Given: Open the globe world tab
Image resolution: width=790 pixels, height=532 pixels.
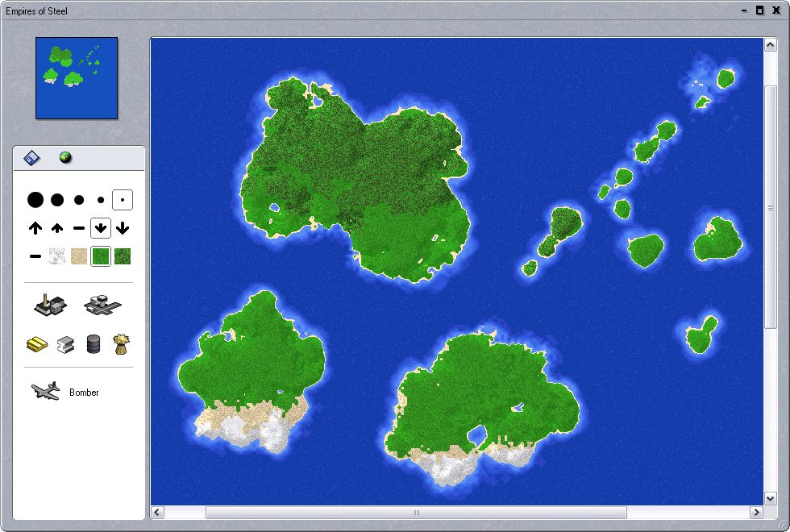Looking at the screenshot, I should 65,158.
